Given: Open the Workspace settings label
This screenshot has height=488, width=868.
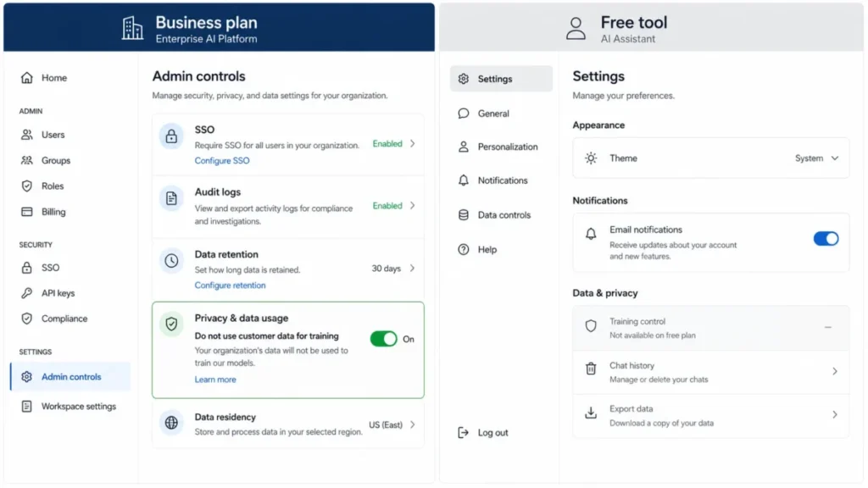Looking at the screenshot, I should tap(79, 406).
